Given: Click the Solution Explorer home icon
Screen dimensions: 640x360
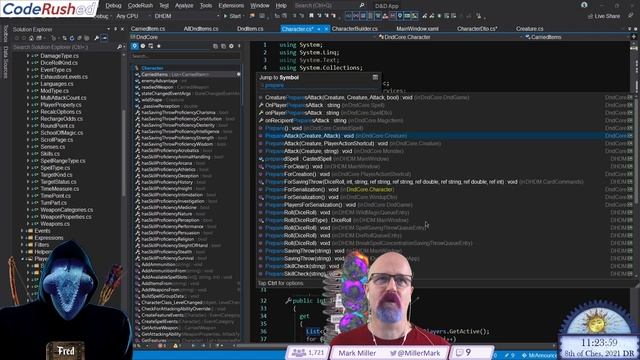Looking at the screenshot, I should point(31,38).
